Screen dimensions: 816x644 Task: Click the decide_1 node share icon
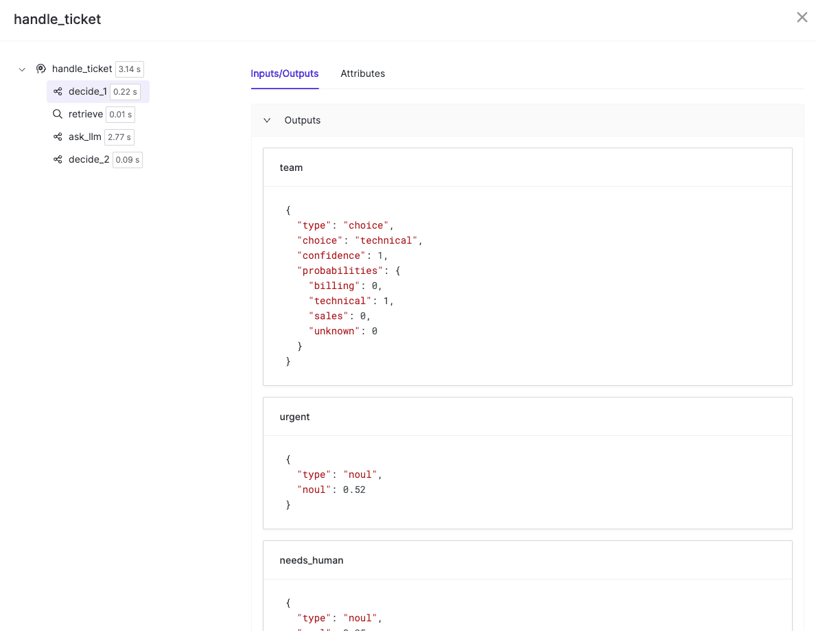pos(58,91)
